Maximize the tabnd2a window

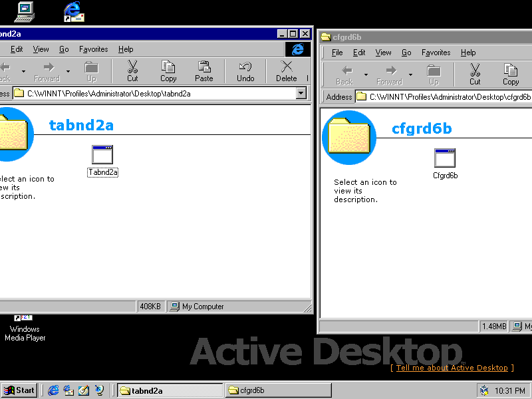tap(293, 34)
